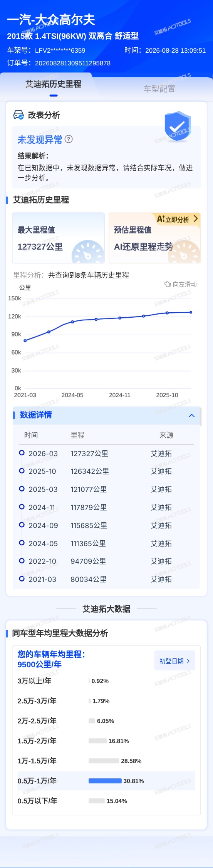This screenshot has height=868, width=213.
Task: Click the 来源 column header
Action: [x=166, y=435]
